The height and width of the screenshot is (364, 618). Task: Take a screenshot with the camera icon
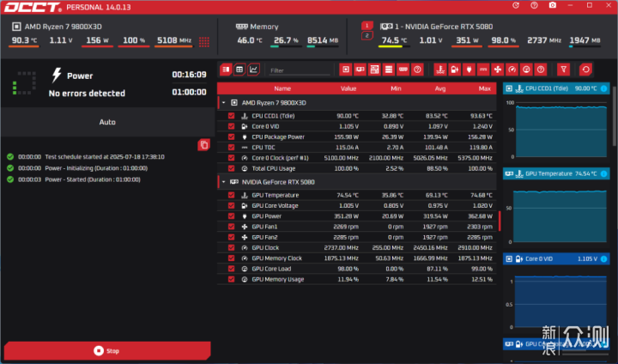coord(553,5)
